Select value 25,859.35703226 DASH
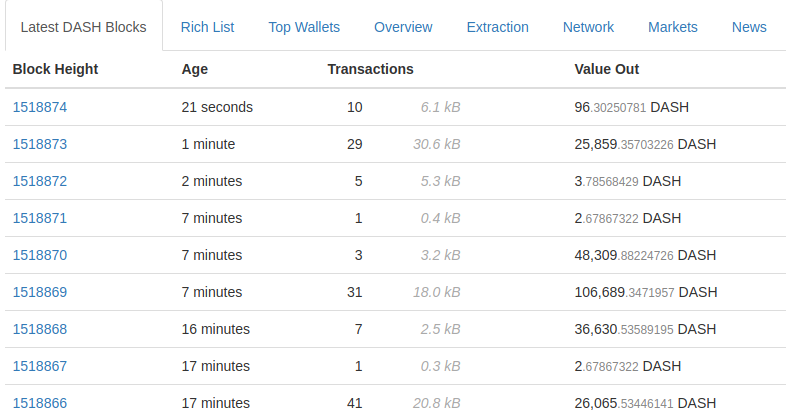786x416 pixels. click(645, 144)
